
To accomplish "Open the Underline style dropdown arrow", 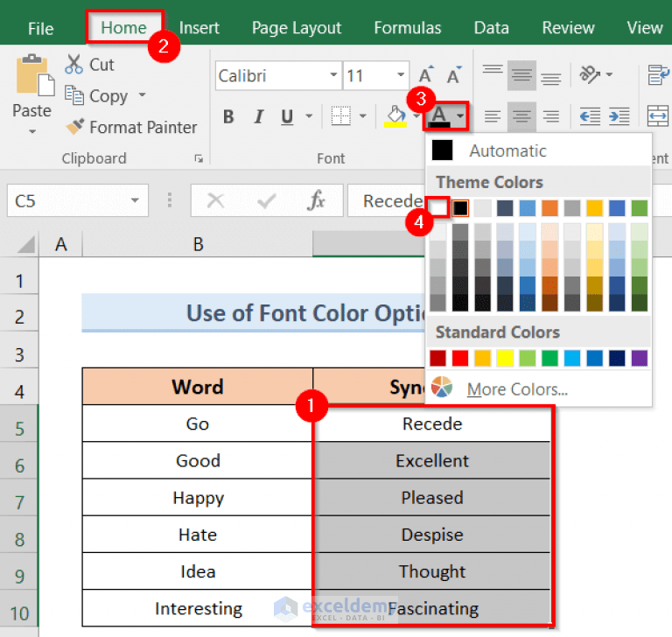I will [x=309, y=116].
